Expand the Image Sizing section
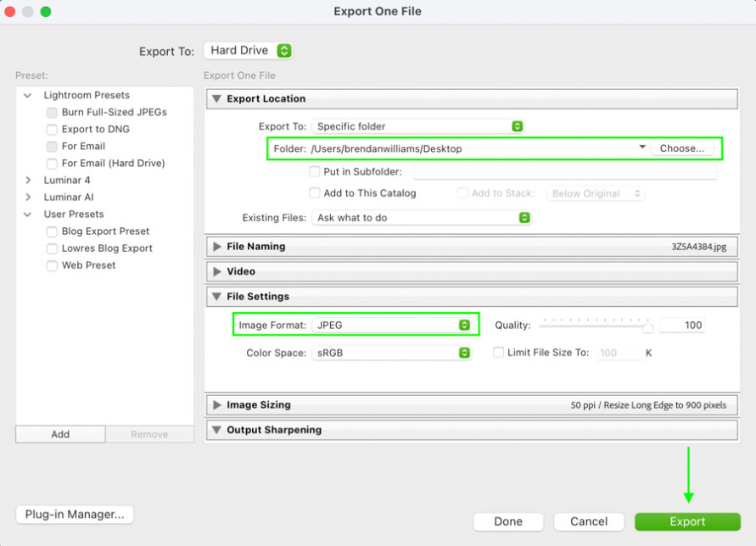This screenshot has width=756, height=546. tap(216, 405)
